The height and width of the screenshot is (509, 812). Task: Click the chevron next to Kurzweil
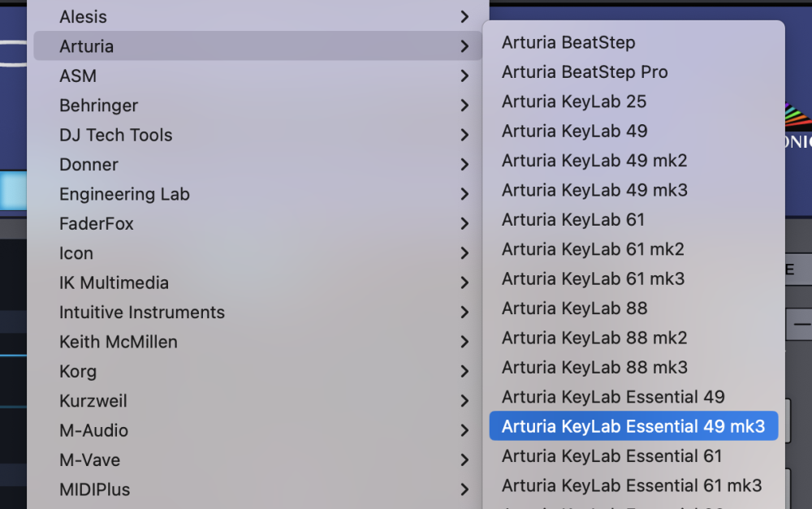point(464,401)
